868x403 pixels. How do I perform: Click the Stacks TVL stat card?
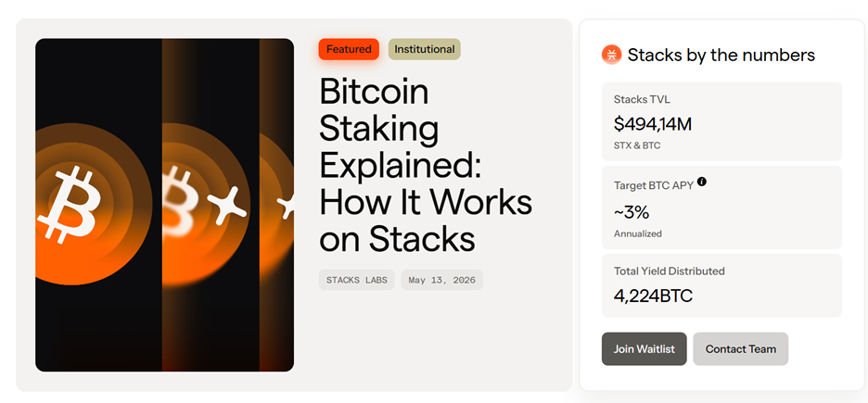click(x=721, y=121)
